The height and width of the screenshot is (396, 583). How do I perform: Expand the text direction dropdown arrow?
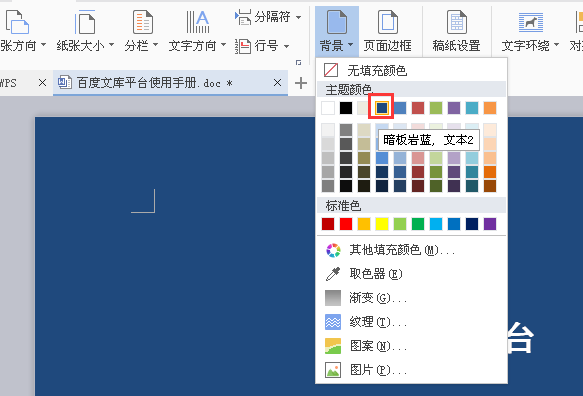223,45
